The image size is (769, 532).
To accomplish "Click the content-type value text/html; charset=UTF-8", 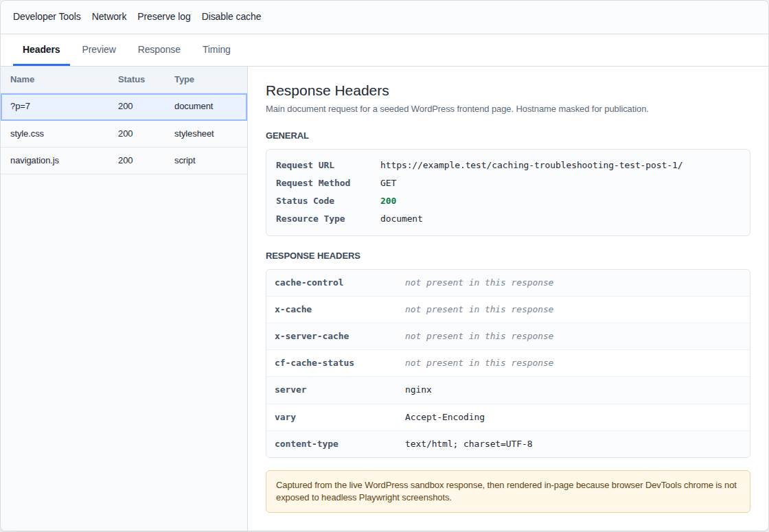I will (x=469, y=443).
